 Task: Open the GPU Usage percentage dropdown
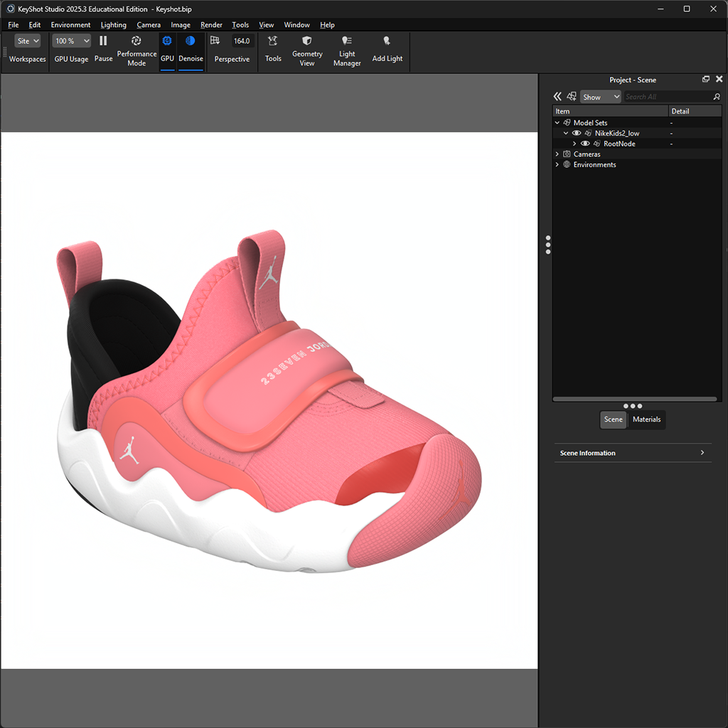coord(72,41)
